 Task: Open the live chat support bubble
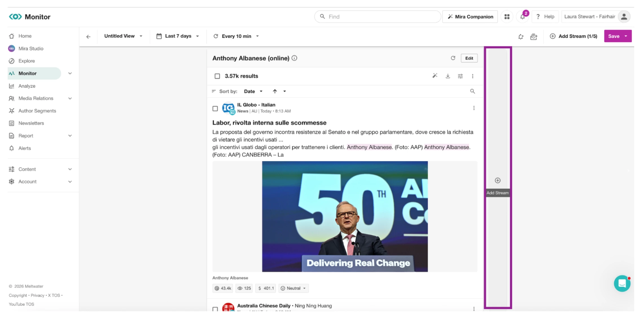coord(622,283)
